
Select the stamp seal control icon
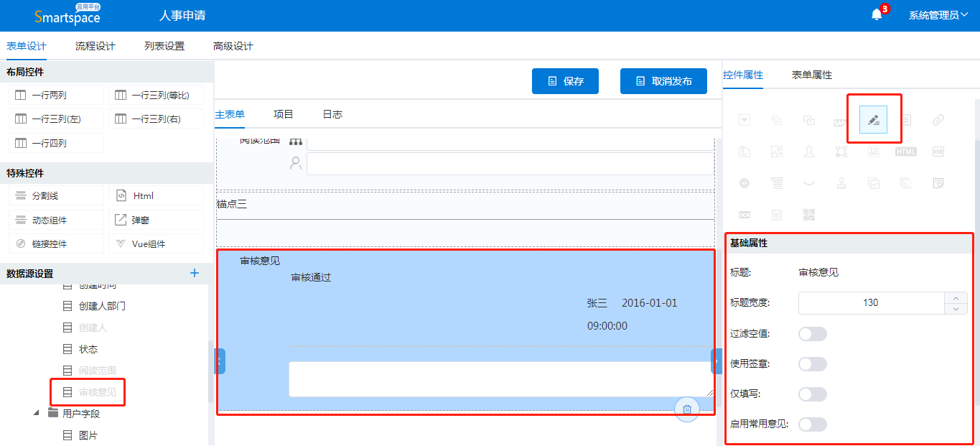841,183
